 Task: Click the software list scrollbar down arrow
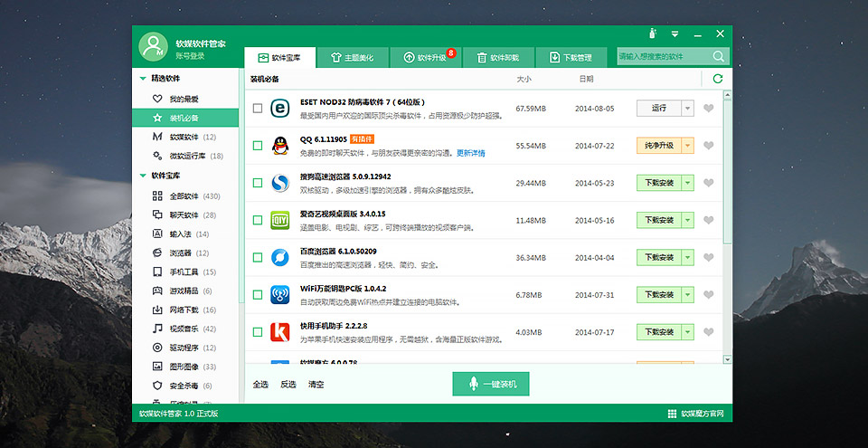[x=727, y=360]
